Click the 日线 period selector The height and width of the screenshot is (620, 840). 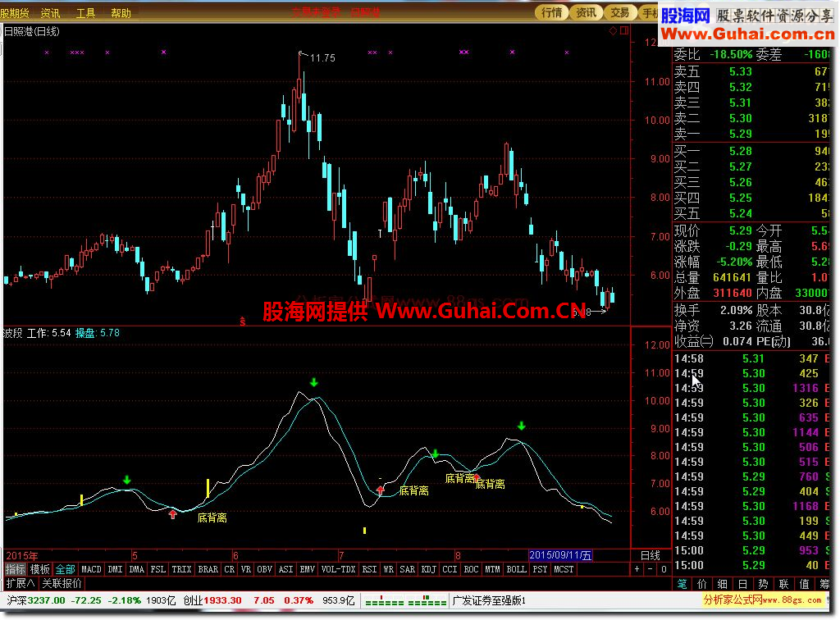point(651,555)
